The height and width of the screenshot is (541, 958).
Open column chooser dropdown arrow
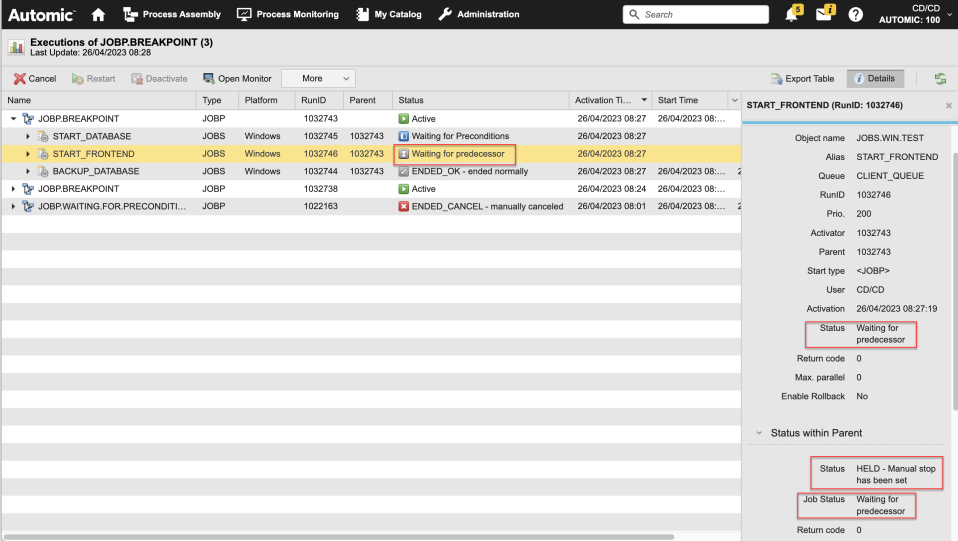click(734, 100)
